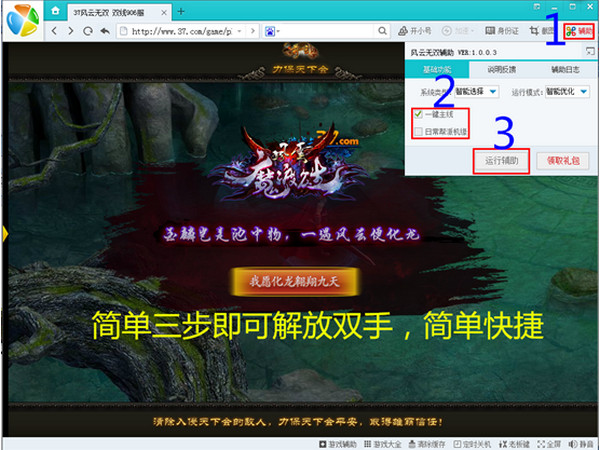Click the 领取礼包 button
This screenshot has height=450, width=600.
point(563,161)
